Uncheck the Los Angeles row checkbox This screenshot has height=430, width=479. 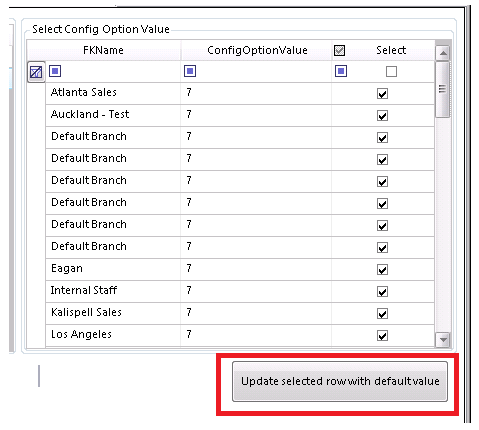pos(382,336)
